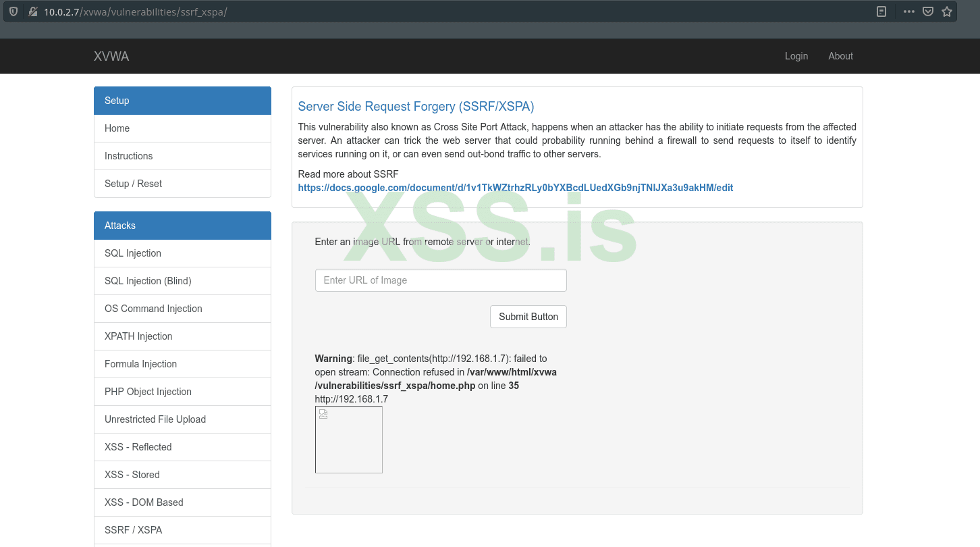Open SQL Injection (Blind) attack page

coord(182,281)
